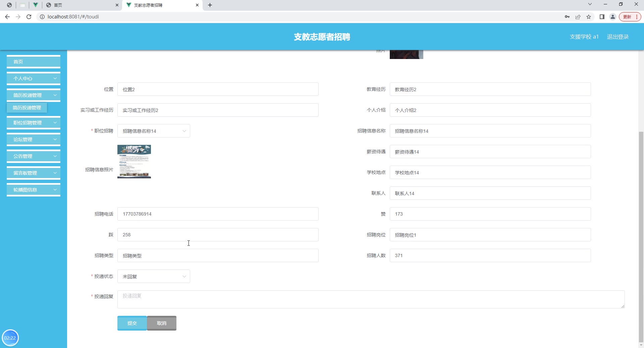Close the 支教志愿者招聘 tab
This screenshot has width=644, height=348.
tap(197, 5)
